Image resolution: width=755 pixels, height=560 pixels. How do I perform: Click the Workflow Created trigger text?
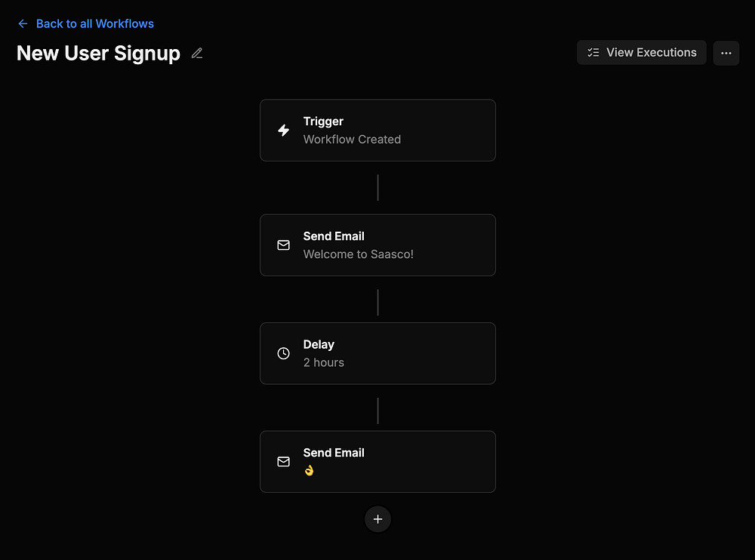click(352, 139)
